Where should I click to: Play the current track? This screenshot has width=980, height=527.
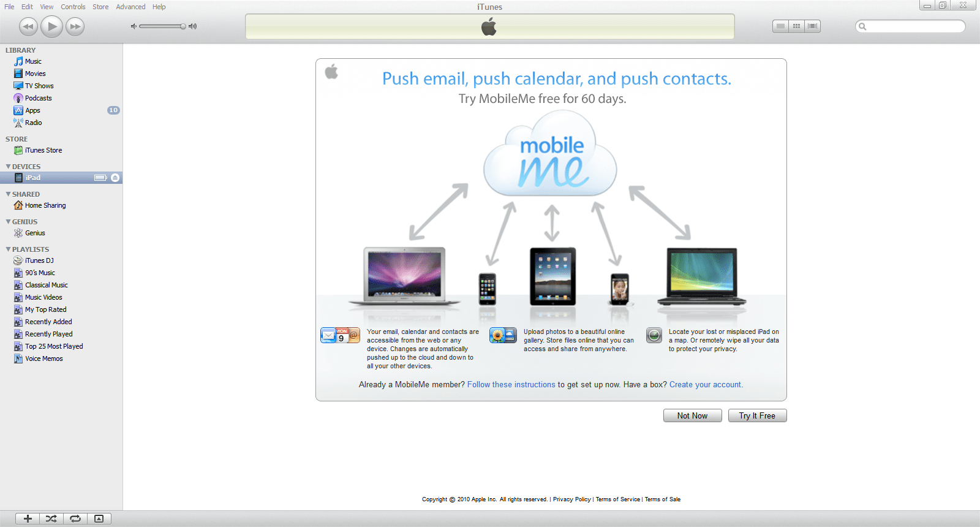[51, 26]
